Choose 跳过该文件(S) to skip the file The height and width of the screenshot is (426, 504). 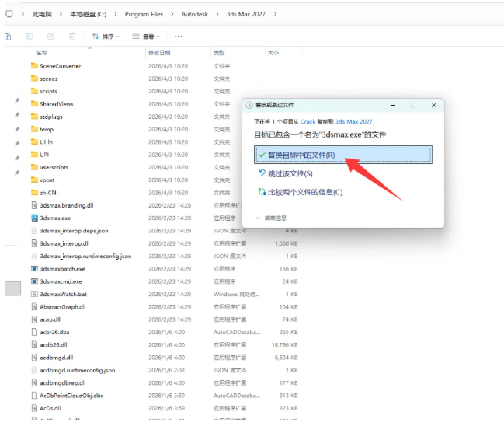[x=289, y=174]
